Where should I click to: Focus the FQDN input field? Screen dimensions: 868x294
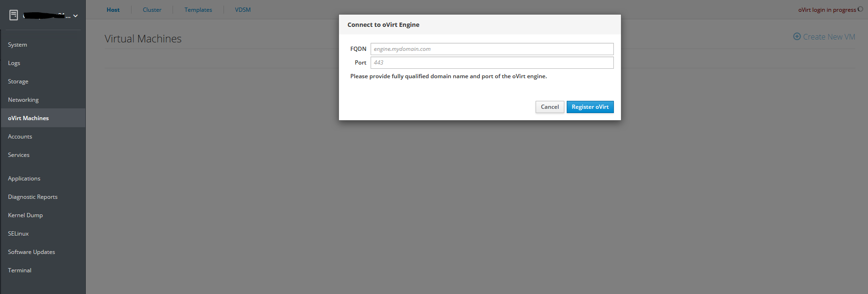492,49
